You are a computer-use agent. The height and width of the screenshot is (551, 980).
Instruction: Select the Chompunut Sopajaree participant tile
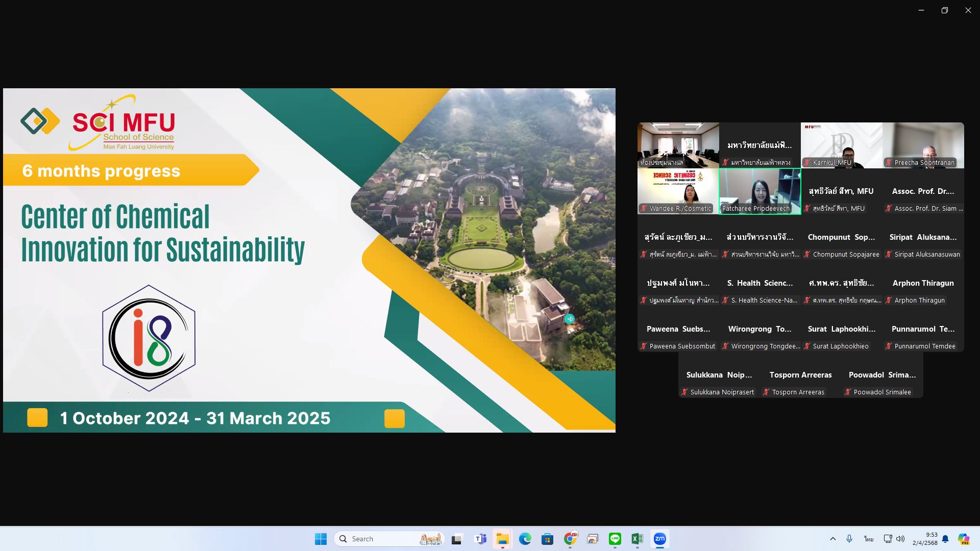[x=842, y=237]
